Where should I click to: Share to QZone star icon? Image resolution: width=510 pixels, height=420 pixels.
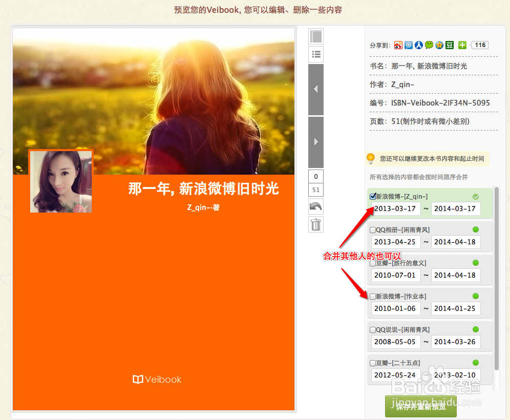[x=439, y=45]
